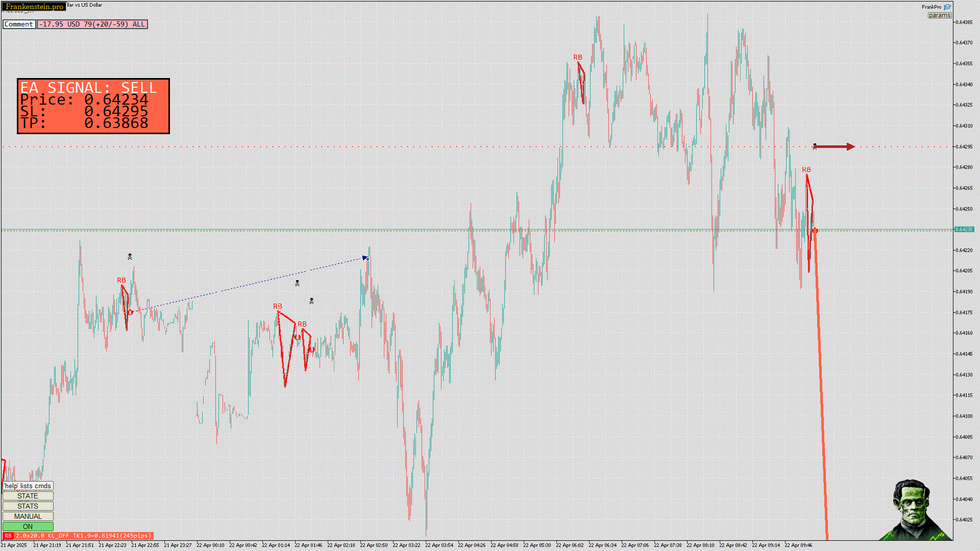Toggle the green ON button
The width and height of the screenshot is (980, 551).
tap(28, 527)
